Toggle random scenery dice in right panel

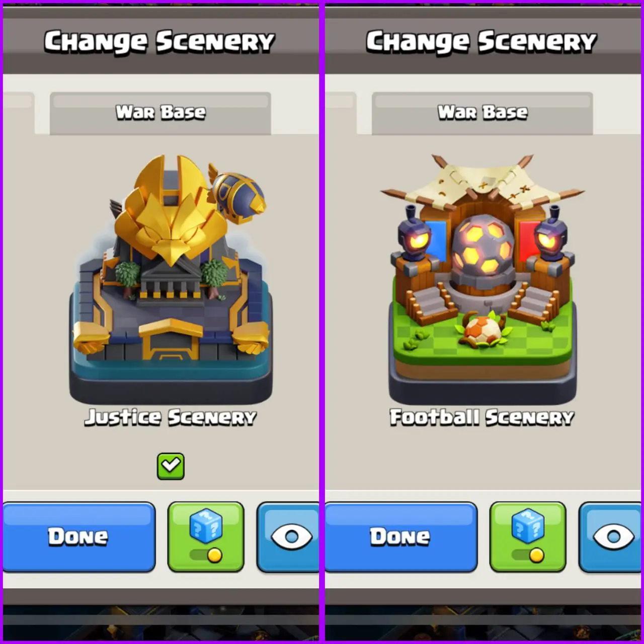pos(528,537)
